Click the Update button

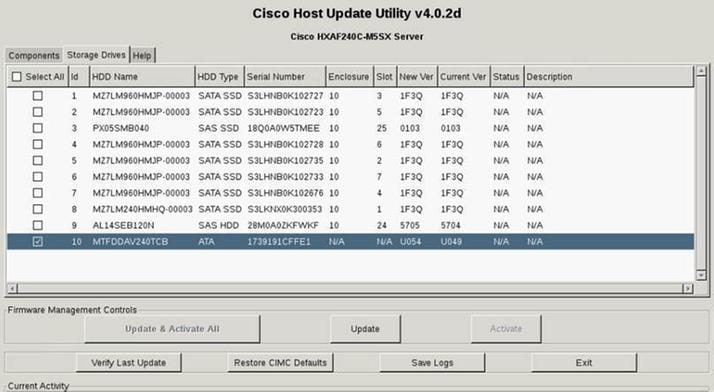coord(365,329)
